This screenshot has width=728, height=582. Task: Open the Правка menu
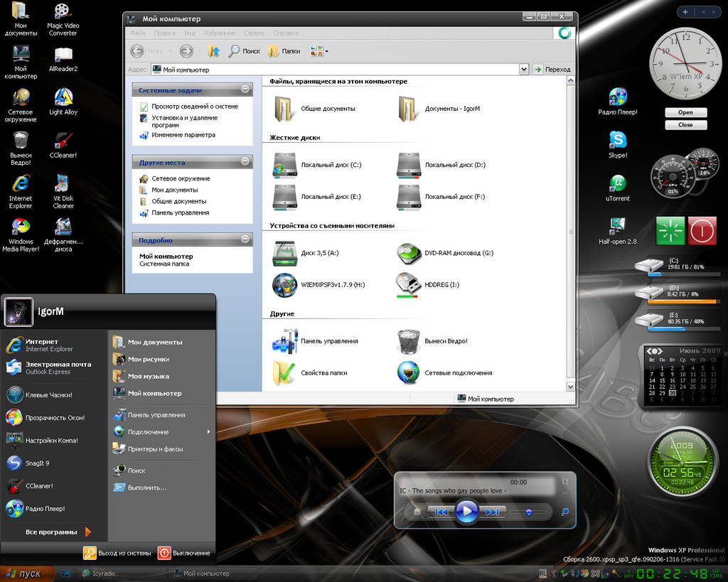(x=165, y=33)
